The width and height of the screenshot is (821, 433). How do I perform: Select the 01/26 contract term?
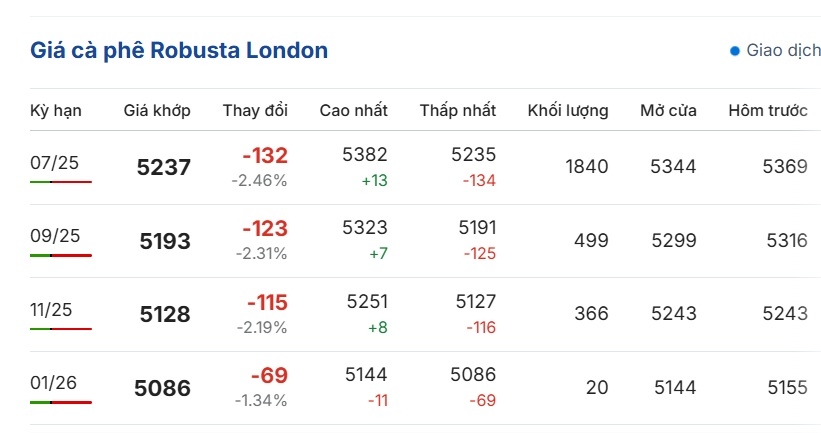click(x=53, y=383)
